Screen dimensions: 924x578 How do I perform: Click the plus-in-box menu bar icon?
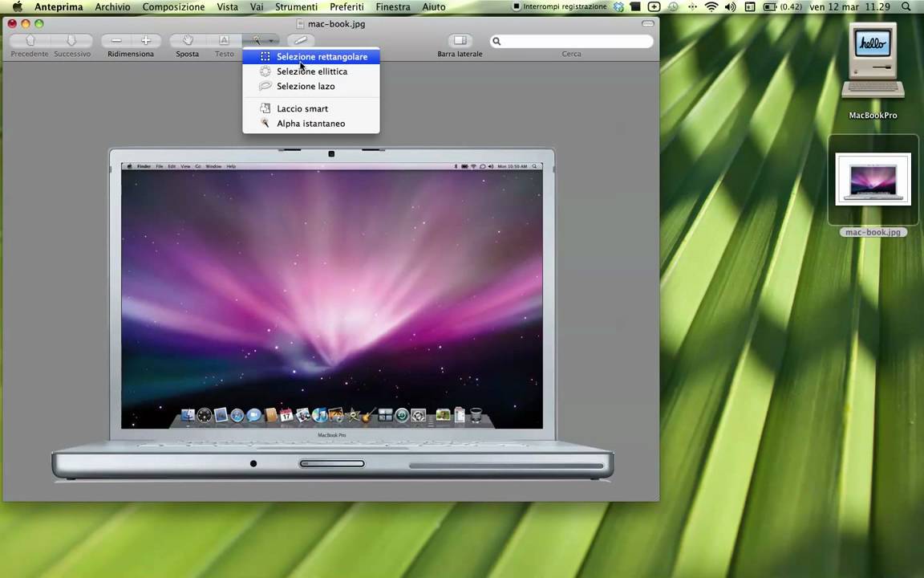point(654,7)
